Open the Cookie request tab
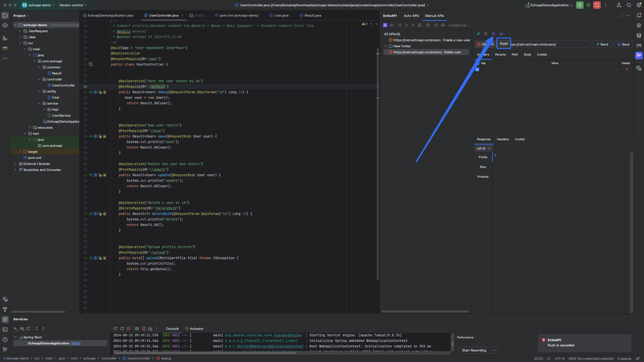Viewport: 644px width, 362px height. (x=542, y=55)
